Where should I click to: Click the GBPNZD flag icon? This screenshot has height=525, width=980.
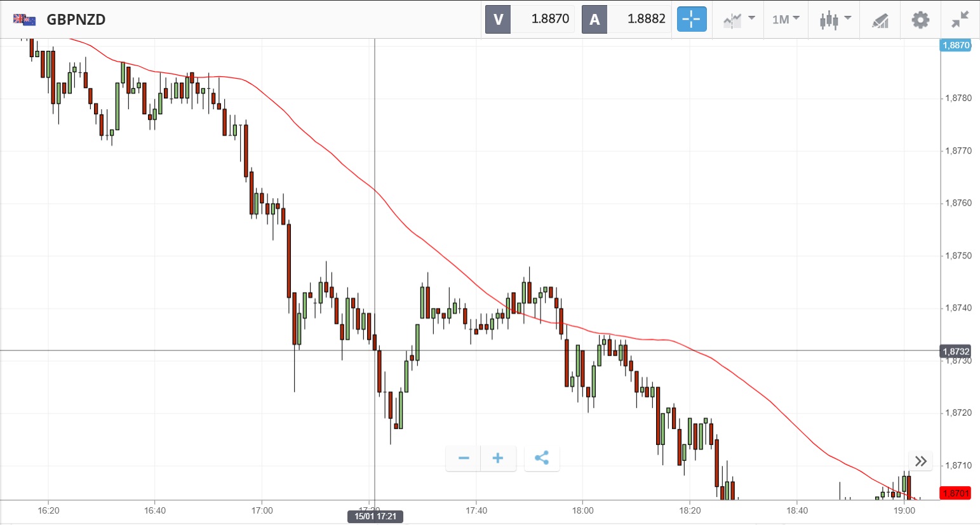(24, 20)
